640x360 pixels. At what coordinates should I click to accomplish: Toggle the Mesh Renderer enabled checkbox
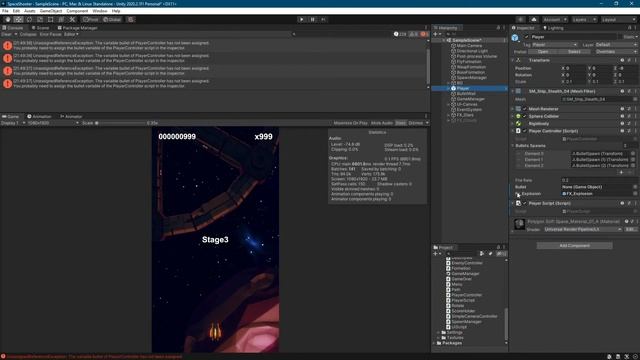tap(525, 109)
